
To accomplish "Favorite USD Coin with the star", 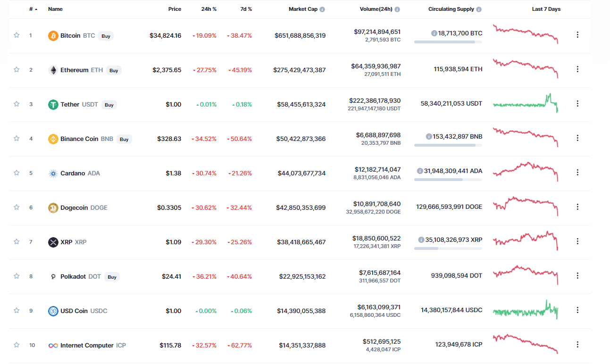I will tap(17, 311).
